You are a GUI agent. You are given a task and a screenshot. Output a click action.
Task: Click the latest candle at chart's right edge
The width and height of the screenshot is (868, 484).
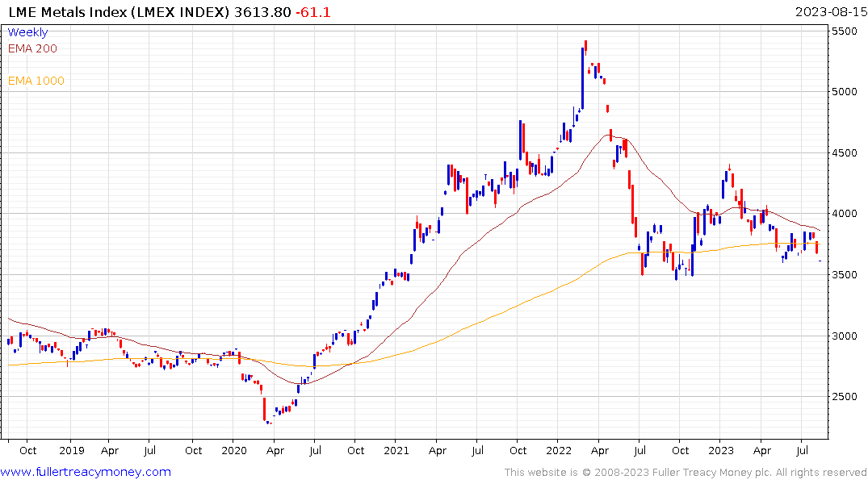[820, 261]
